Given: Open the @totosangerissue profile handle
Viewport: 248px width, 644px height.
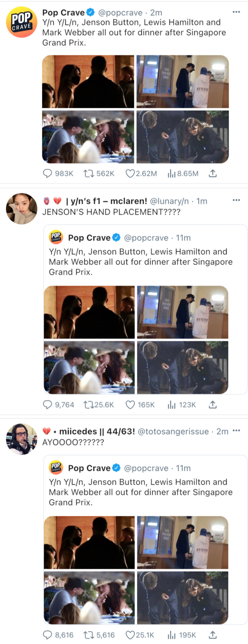Looking at the screenshot, I should (173, 431).
